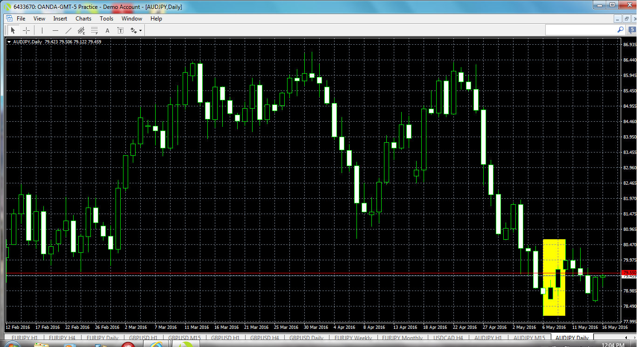Screen dimensions: 644x347
Task: Select the Draw Arrows tool
Action: pos(134,31)
